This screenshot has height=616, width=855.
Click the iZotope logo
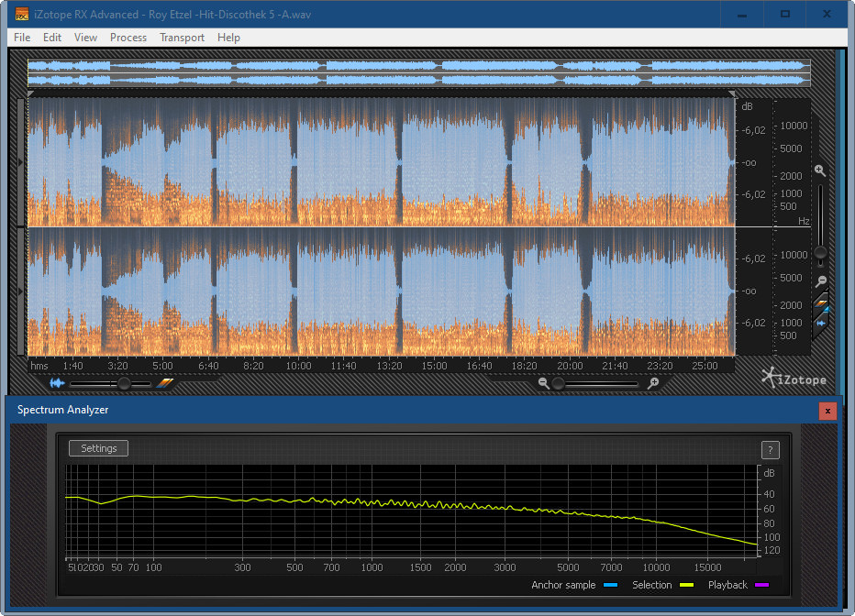(x=794, y=378)
